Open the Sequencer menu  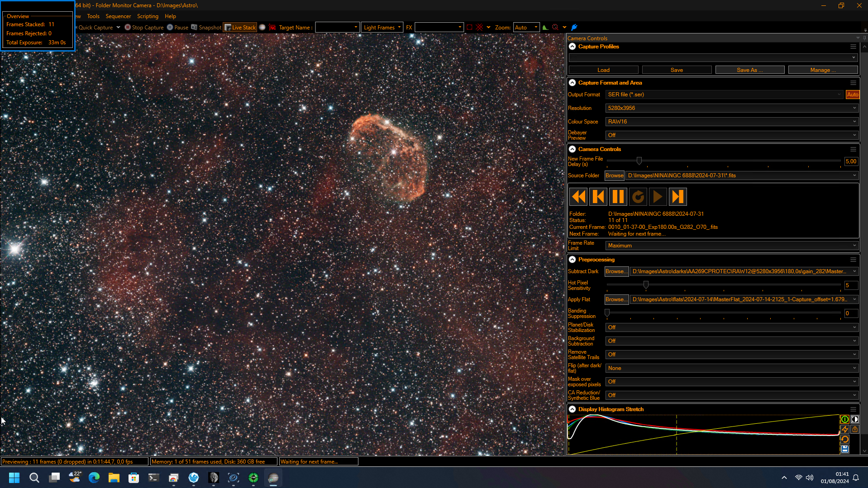click(118, 16)
